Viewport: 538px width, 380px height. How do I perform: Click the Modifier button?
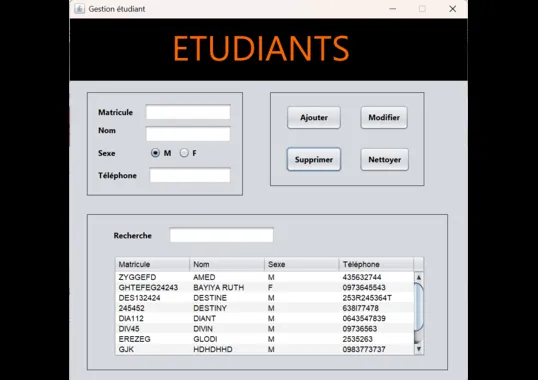[x=384, y=118]
